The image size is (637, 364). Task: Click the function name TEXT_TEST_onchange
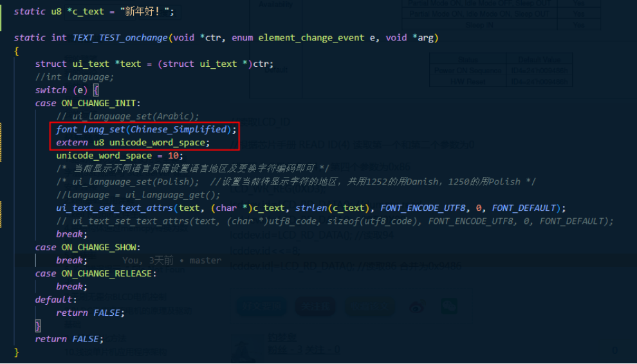click(120, 38)
